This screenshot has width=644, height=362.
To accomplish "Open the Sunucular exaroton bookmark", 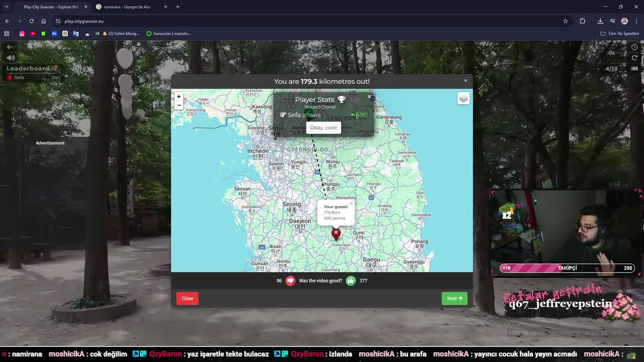I will pos(169,34).
